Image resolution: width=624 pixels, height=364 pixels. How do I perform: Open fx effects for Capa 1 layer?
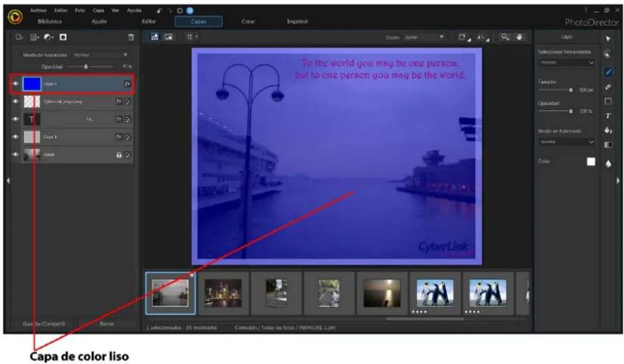119,137
